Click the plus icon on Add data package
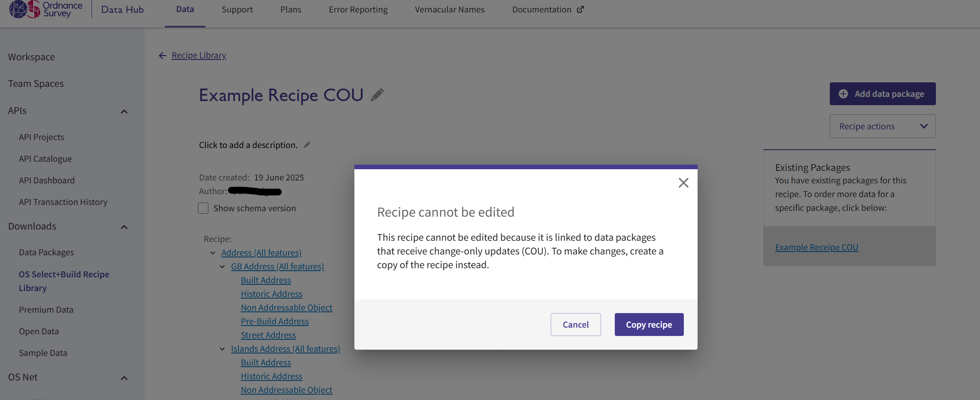This screenshot has height=400, width=980. [844, 94]
